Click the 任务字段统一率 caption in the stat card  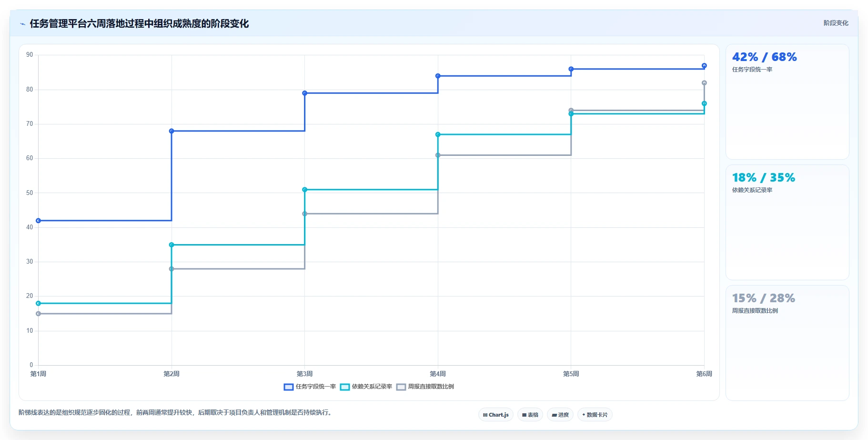[752, 70]
